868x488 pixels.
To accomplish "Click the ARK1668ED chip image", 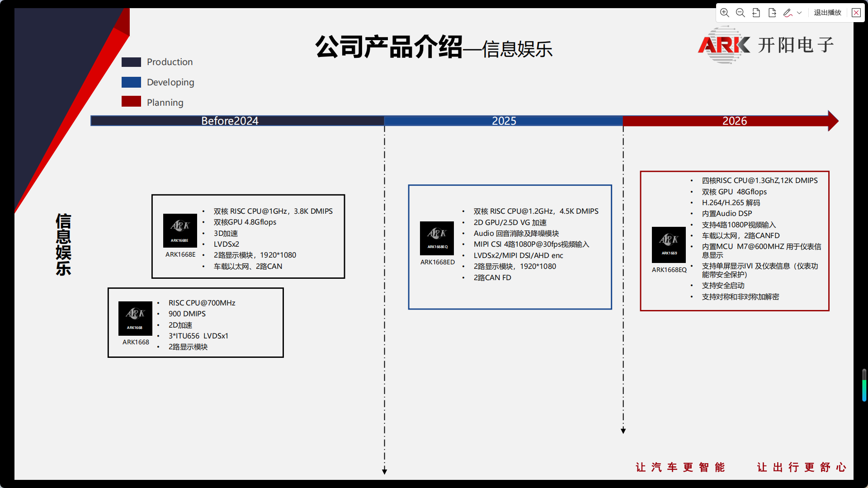I will click(437, 238).
